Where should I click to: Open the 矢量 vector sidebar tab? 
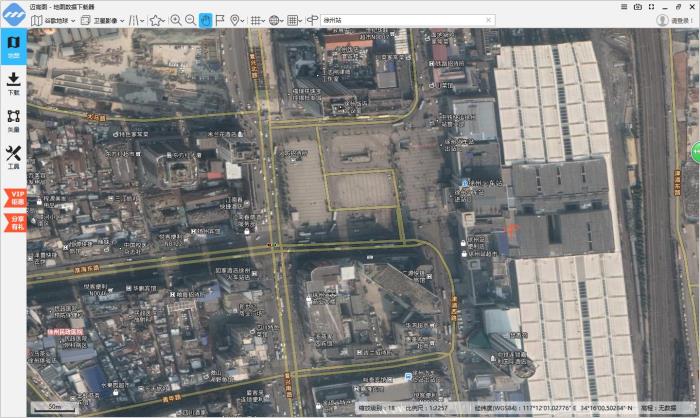coord(13,121)
